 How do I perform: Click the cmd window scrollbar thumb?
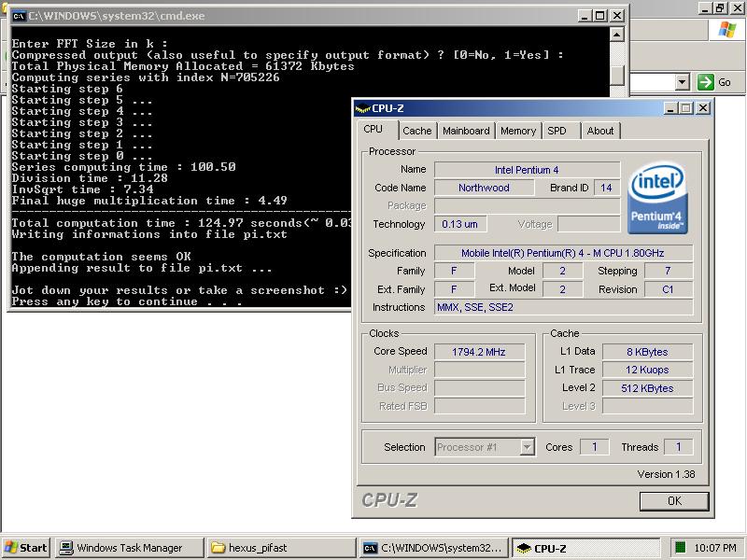point(617,76)
